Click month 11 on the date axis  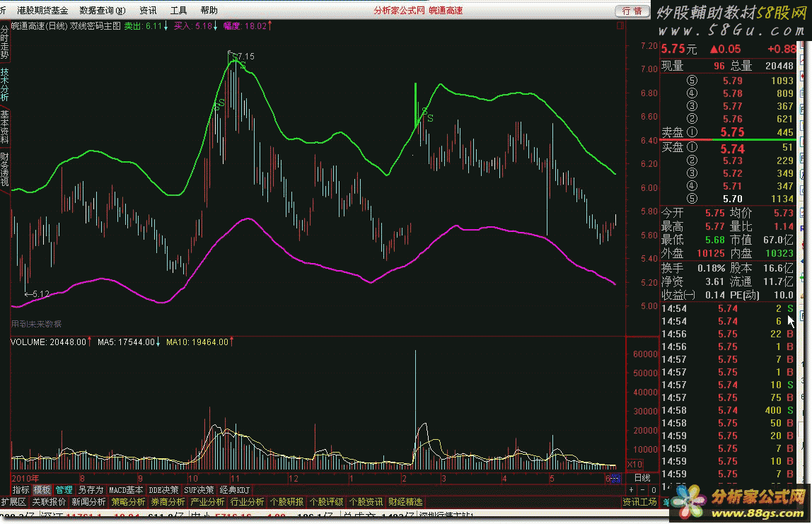pos(235,479)
